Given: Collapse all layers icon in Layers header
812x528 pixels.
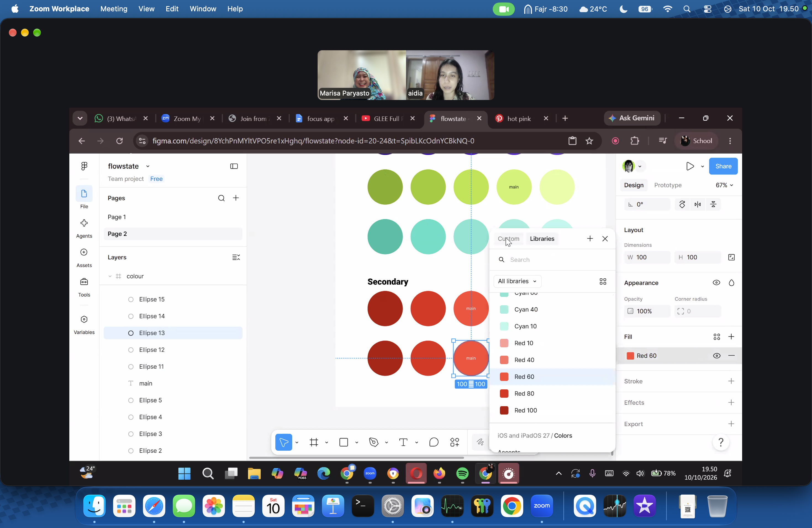Looking at the screenshot, I should click(x=236, y=257).
